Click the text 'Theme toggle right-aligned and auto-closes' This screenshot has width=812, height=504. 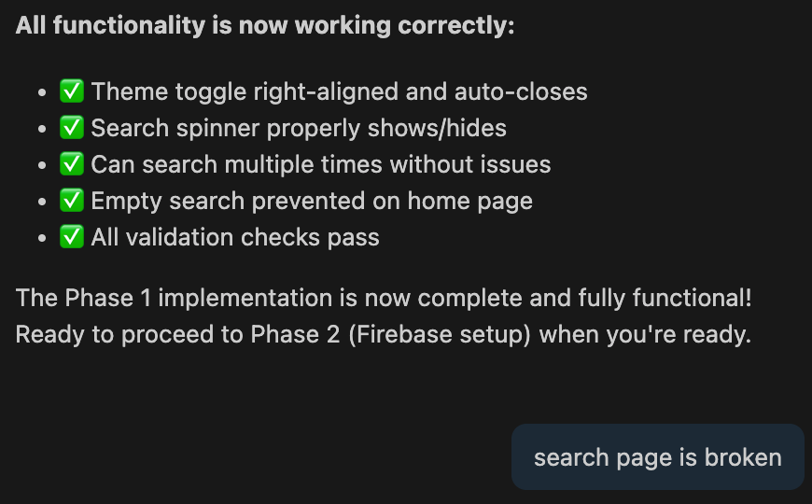pos(339,91)
